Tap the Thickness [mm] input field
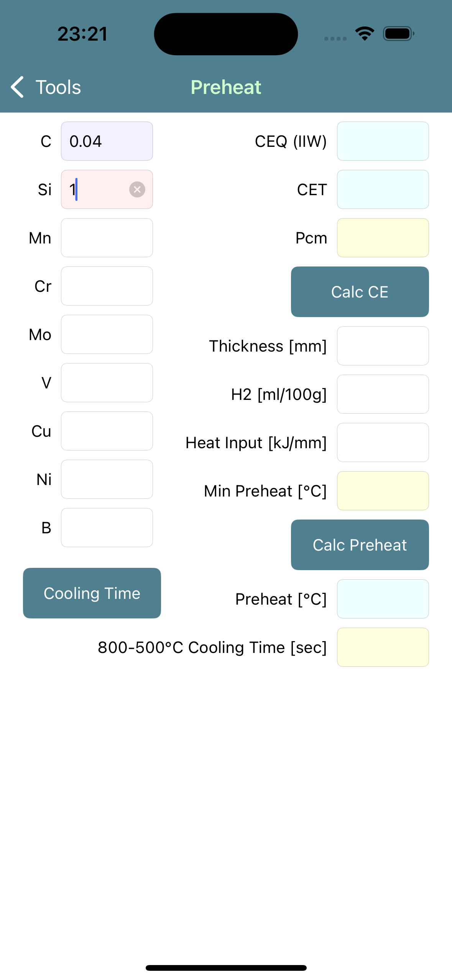Image resolution: width=452 pixels, height=980 pixels. click(383, 346)
